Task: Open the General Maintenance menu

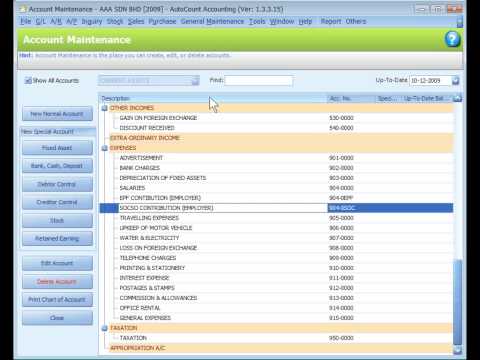Action: click(212, 21)
